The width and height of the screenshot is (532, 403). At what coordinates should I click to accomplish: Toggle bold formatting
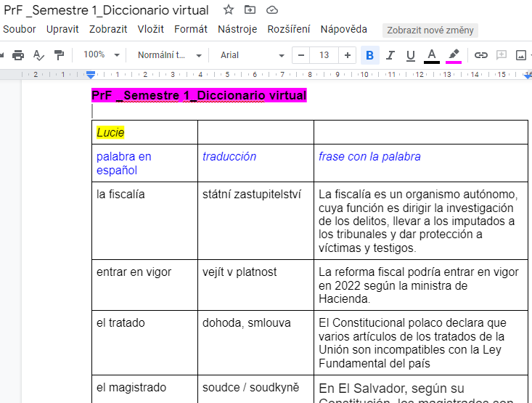[x=370, y=55]
